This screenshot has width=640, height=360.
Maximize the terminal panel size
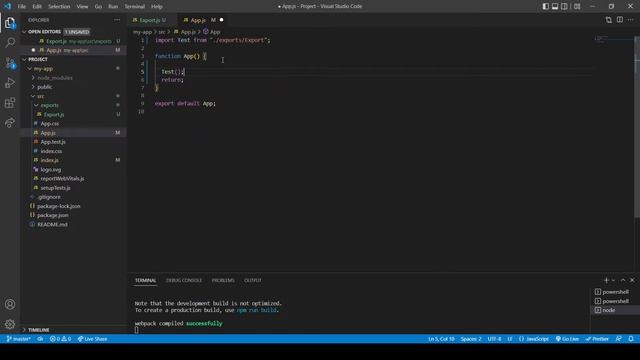tap(623, 280)
